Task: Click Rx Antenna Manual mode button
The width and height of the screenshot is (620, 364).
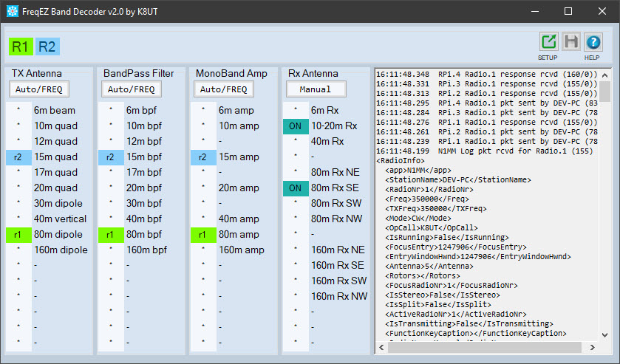Action: tap(316, 89)
